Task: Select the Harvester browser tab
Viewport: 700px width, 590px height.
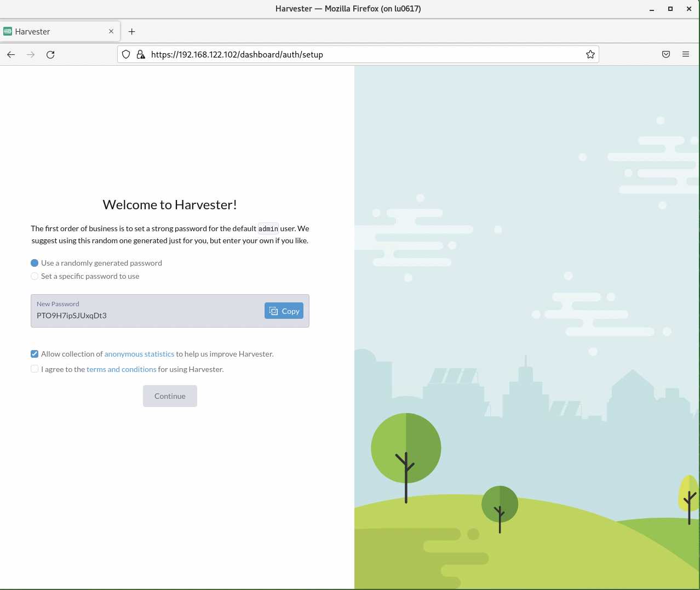Action: click(60, 31)
